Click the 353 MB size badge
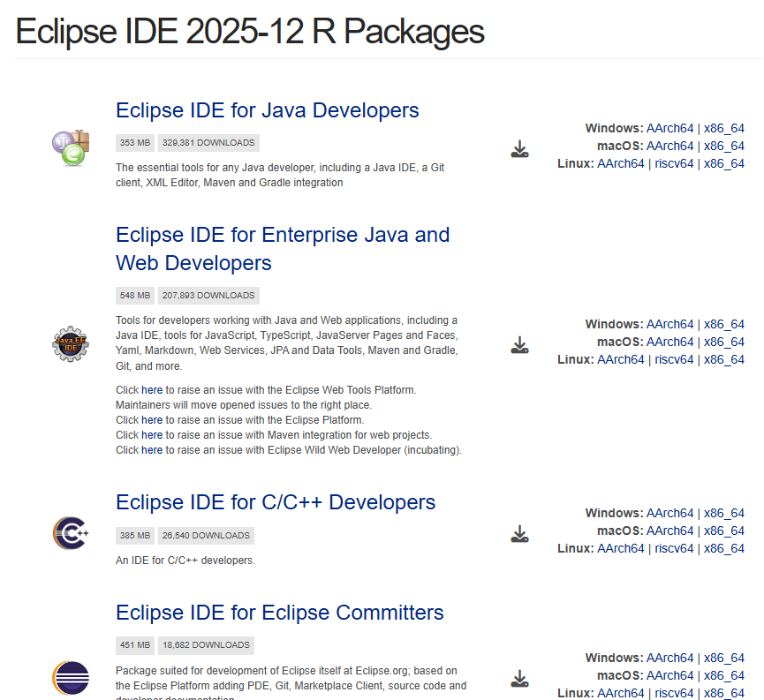This screenshot has width=764, height=700. [135, 143]
